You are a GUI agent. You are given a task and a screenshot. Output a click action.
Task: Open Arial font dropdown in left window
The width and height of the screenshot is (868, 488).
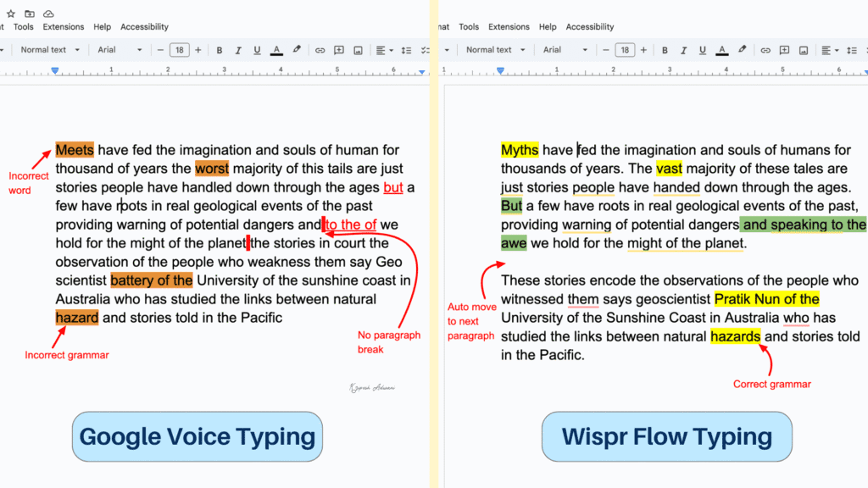tap(120, 50)
